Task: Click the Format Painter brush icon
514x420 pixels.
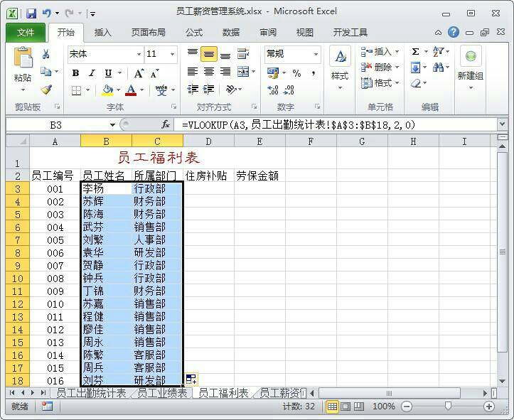Action: click(x=46, y=90)
